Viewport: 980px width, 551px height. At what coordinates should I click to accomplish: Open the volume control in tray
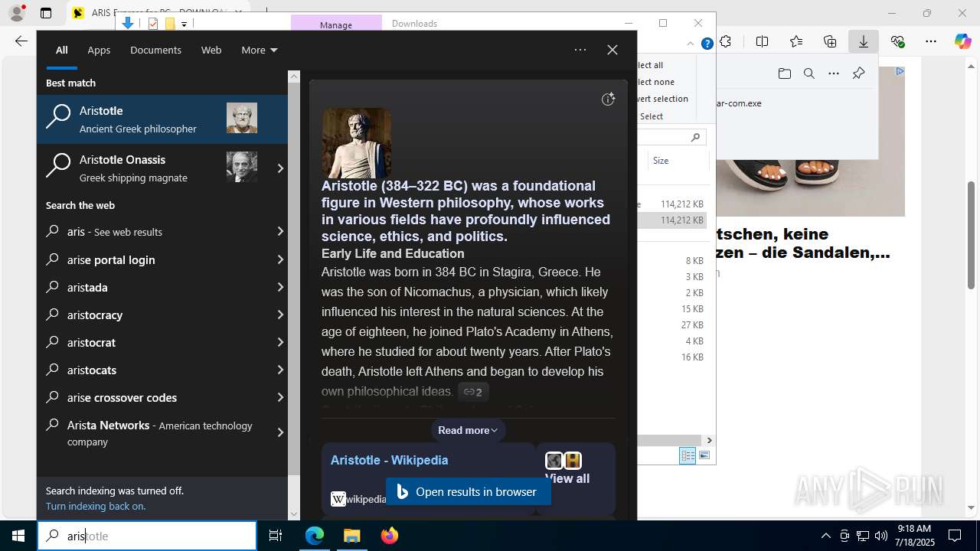point(881,536)
